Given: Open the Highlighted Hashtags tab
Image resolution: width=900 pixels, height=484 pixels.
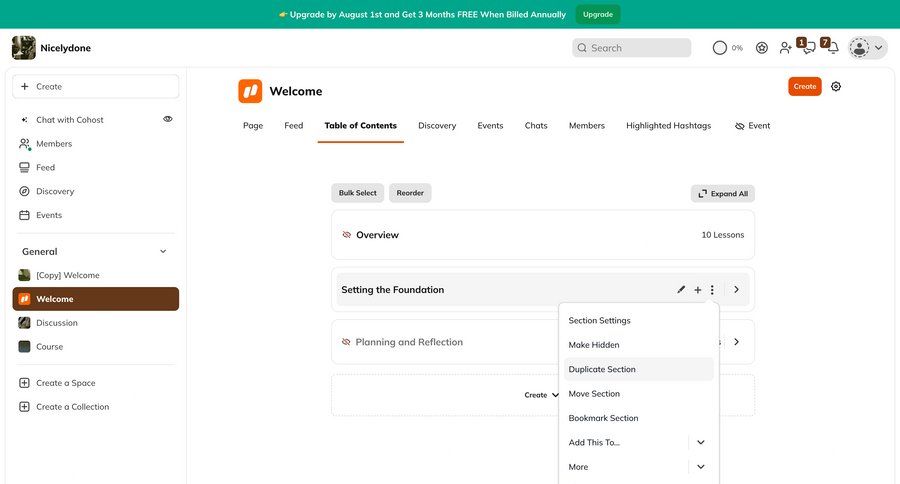Looking at the screenshot, I should coord(669,125).
